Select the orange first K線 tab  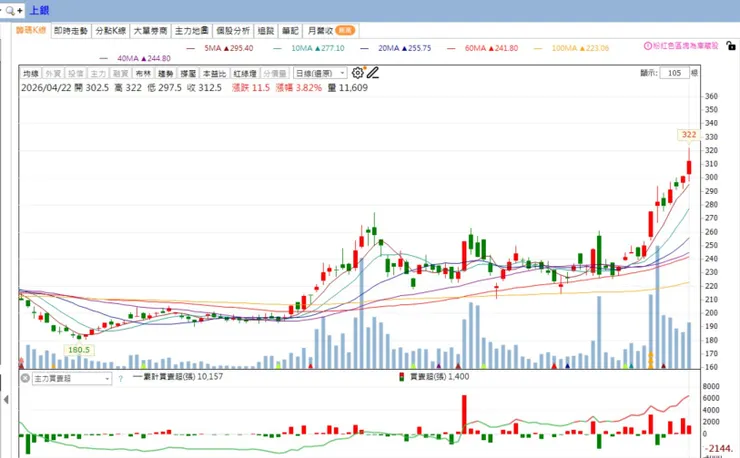31,30
